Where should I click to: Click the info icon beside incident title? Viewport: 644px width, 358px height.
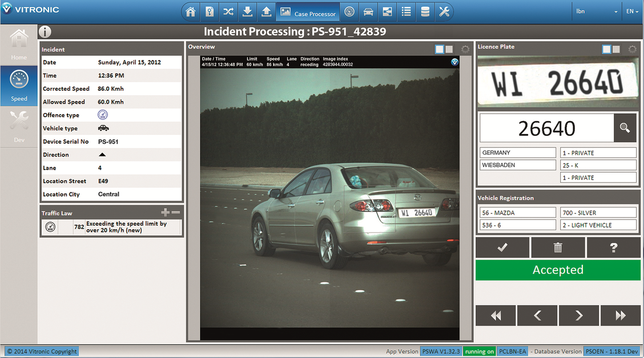[x=45, y=31]
